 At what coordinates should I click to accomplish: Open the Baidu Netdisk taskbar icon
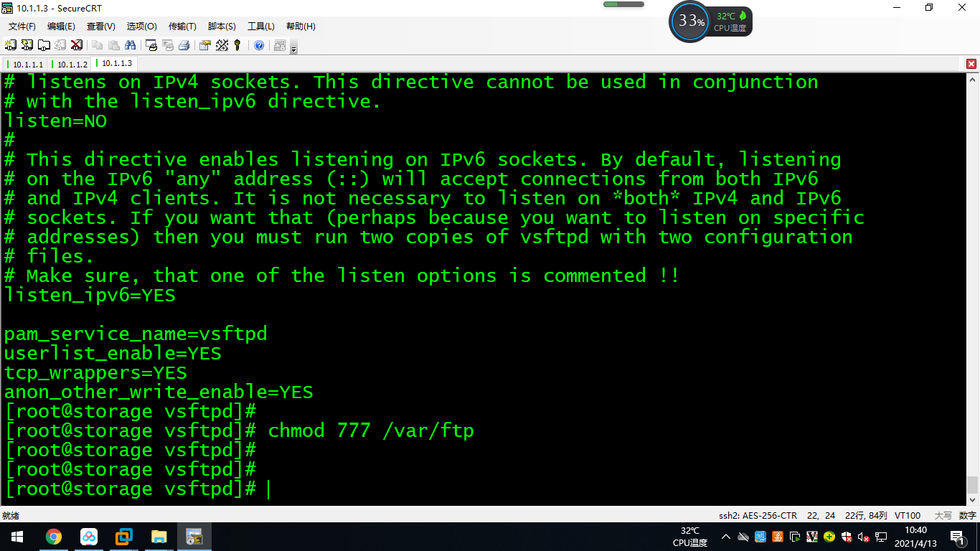(88, 537)
